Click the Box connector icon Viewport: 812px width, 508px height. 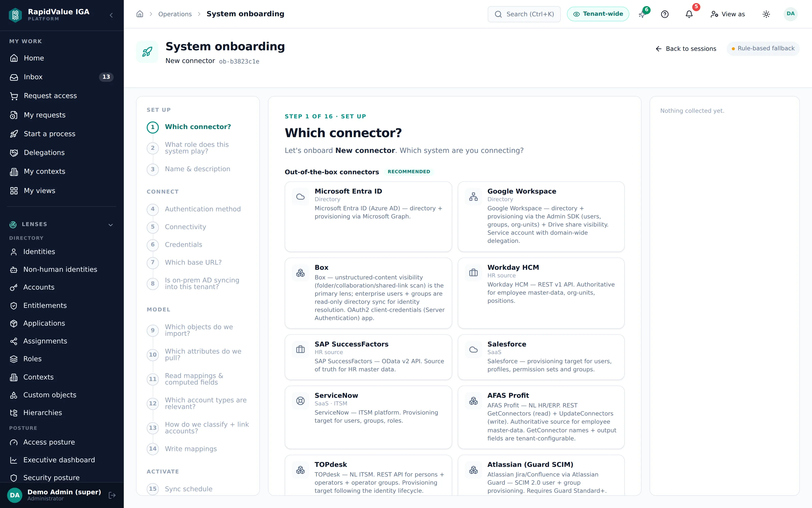tap(300, 273)
